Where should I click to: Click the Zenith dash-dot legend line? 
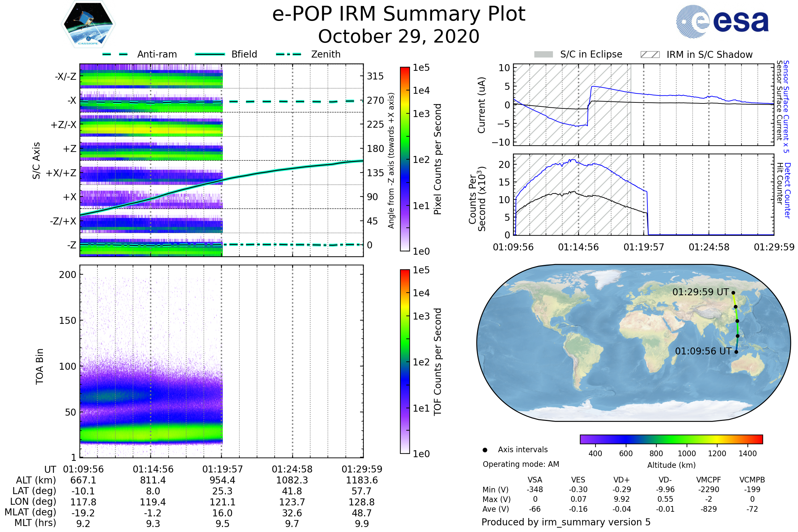point(288,54)
